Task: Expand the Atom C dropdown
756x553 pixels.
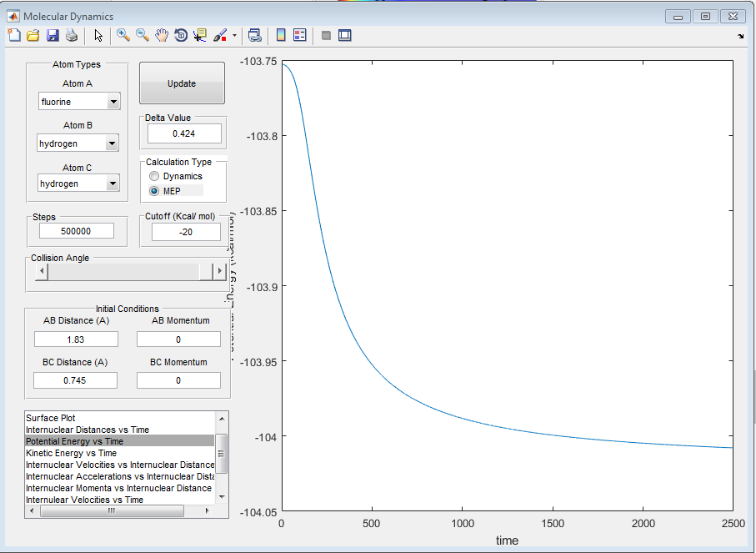Action: click(113, 183)
